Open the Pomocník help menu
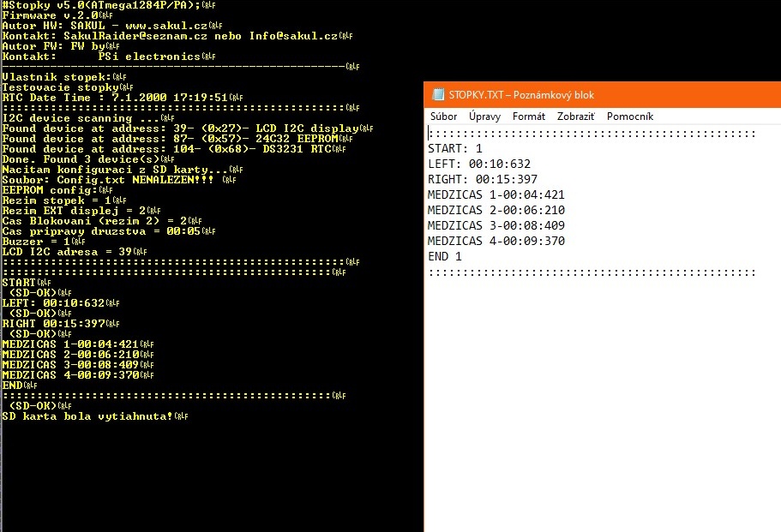The image size is (781, 532). tap(630, 117)
